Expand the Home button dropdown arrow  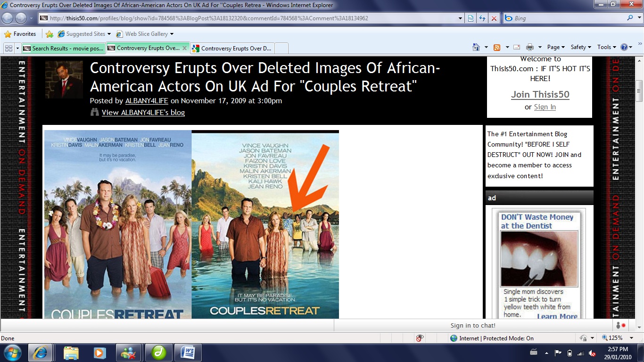[x=486, y=47]
